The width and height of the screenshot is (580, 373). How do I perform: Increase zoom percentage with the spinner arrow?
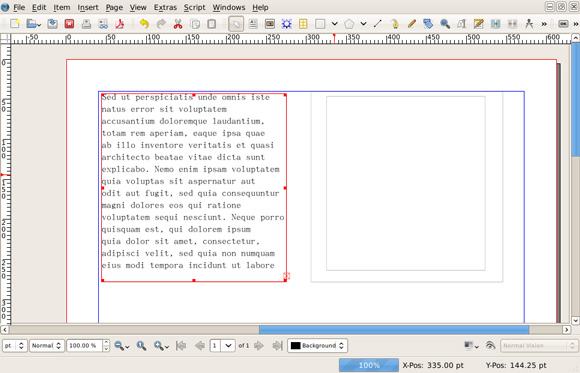[x=106, y=343]
